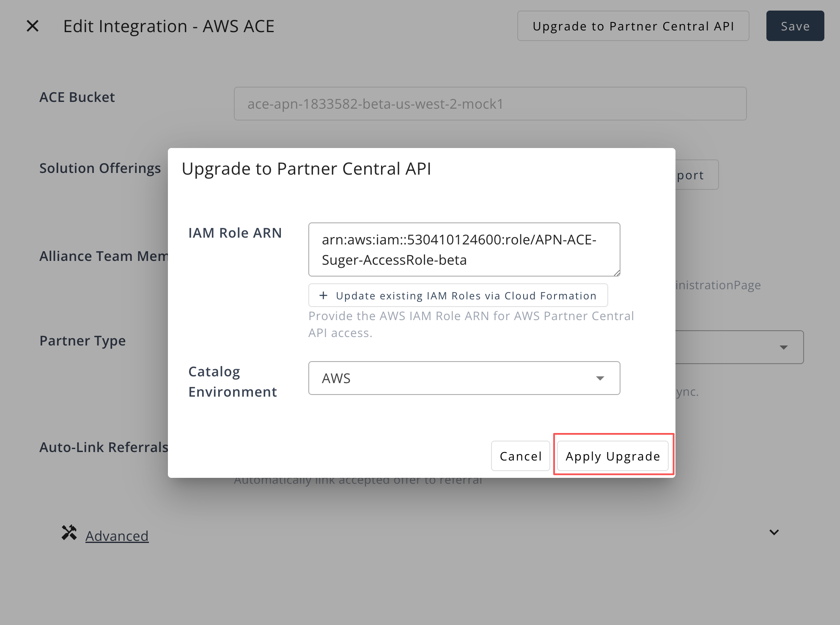Close the Edit Integration panel with the X
Viewport: 840px width, 625px height.
(x=33, y=26)
